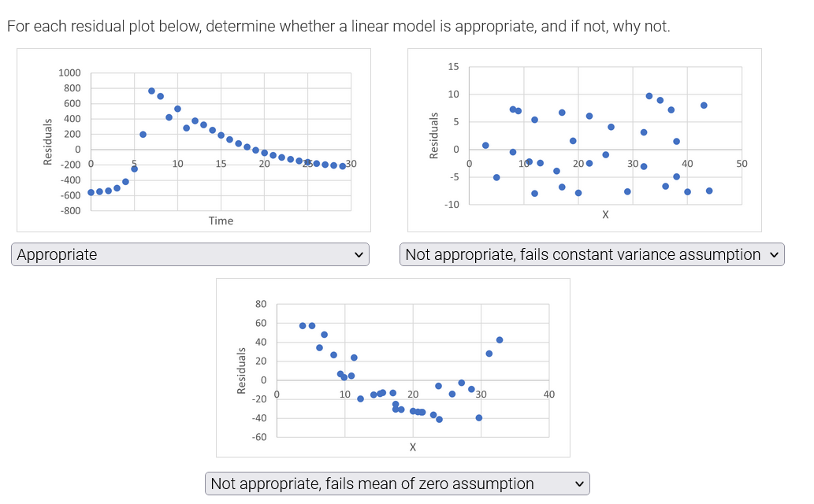Select the X axis label on the bottom plot

tap(412, 447)
